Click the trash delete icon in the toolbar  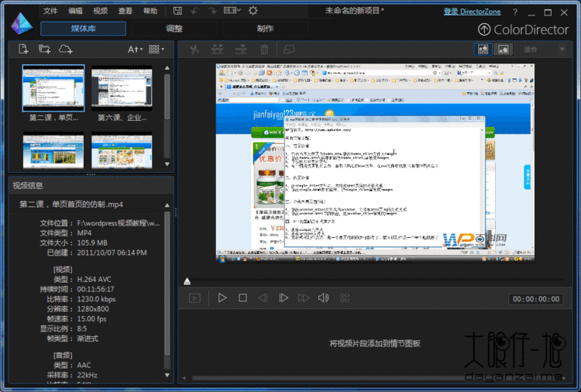(264, 50)
